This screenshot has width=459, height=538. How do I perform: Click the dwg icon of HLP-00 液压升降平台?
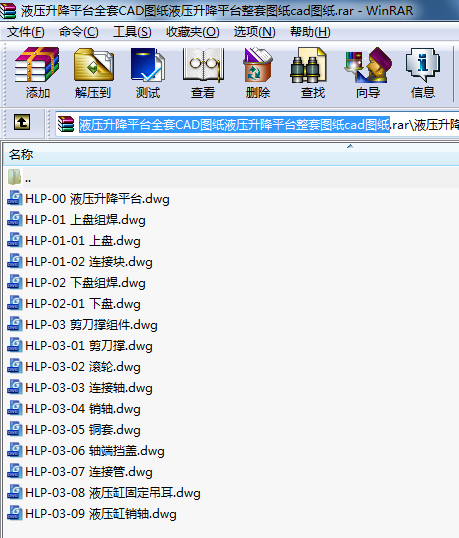point(15,198)
